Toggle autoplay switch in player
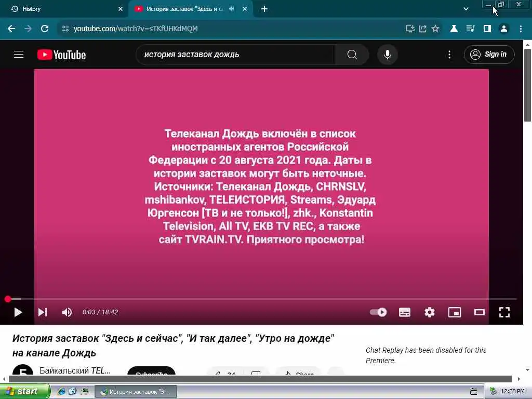532x399 pixels. pos(378,312)
